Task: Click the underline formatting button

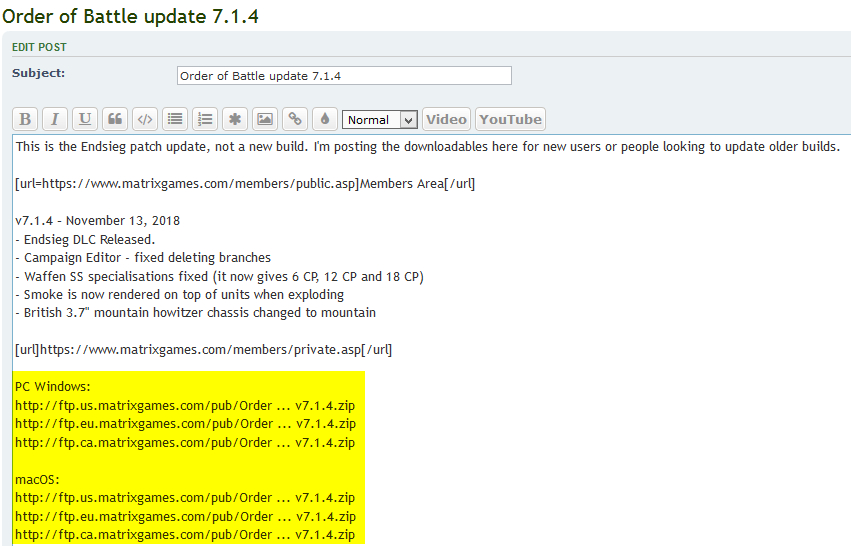Action: [85, 119]
